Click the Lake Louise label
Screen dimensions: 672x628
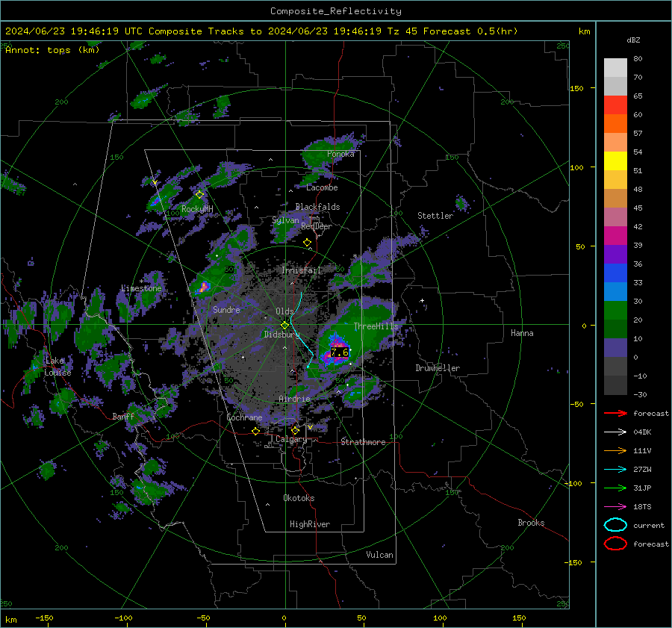(57, 367)
